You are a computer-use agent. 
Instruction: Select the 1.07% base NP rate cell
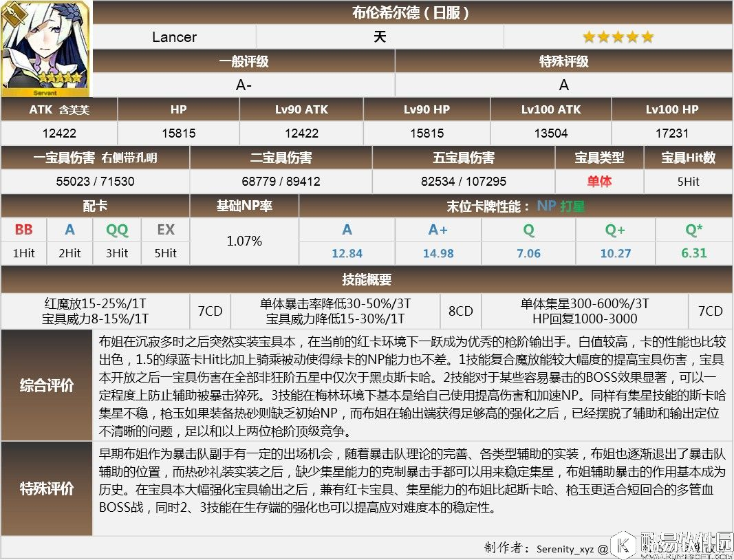point(244,241)
